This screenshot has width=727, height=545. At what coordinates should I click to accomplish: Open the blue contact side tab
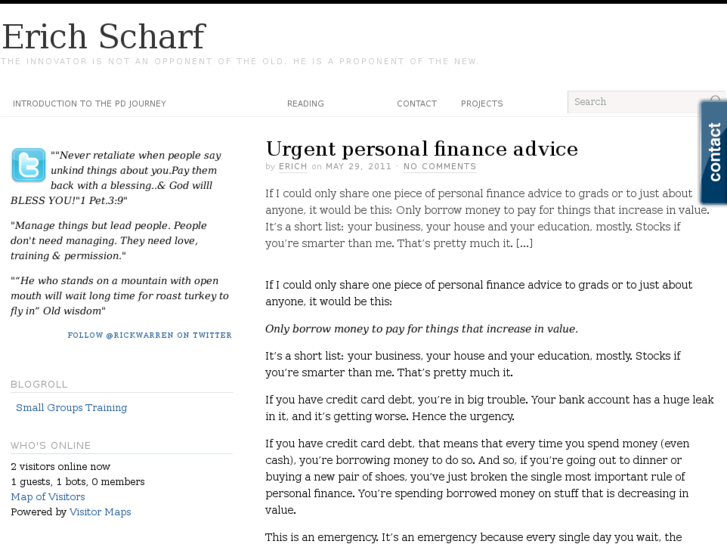click(714, 152)
